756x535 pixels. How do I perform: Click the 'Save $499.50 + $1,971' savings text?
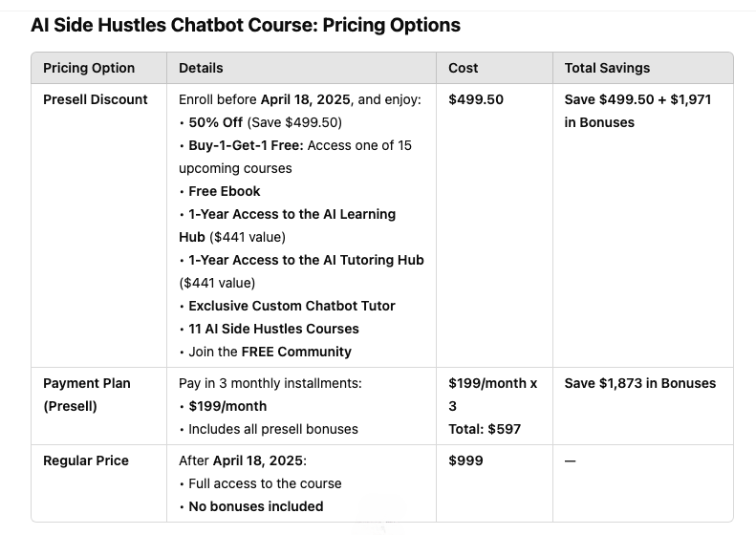pyautogui.click(x=637, y=99)
